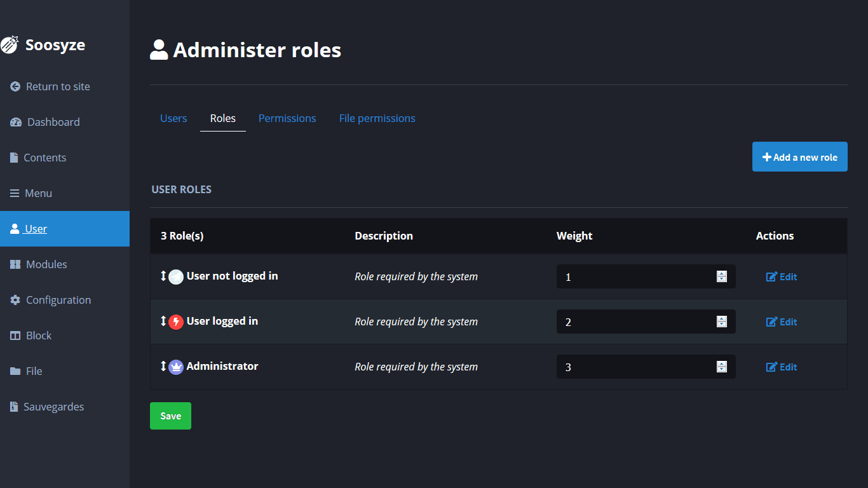Switch to the File permissions tab
The width and height of the screenshot is (868, 488).
(x=377, y=118)
